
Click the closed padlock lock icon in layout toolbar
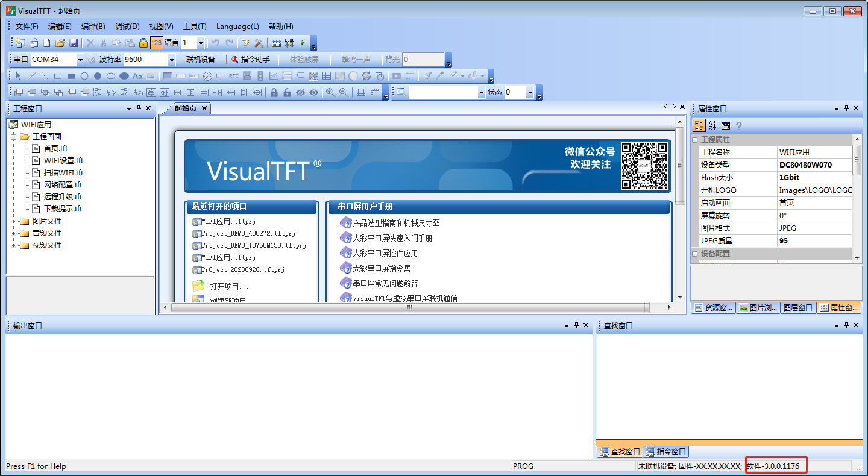click(274, 92)
